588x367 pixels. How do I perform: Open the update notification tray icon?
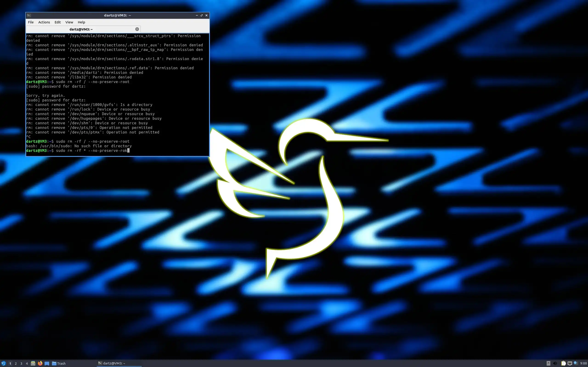pyautogui.click(x=575, y=363)
